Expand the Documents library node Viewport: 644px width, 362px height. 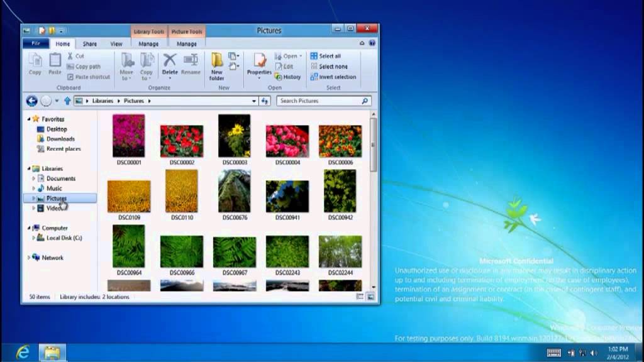pos(34,178)
